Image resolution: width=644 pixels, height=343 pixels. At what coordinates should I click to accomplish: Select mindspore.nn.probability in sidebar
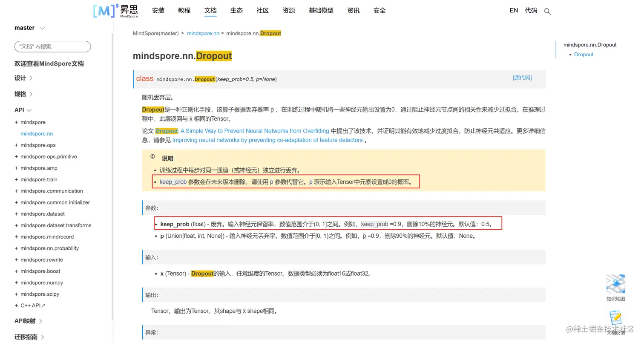click(49, 248)
